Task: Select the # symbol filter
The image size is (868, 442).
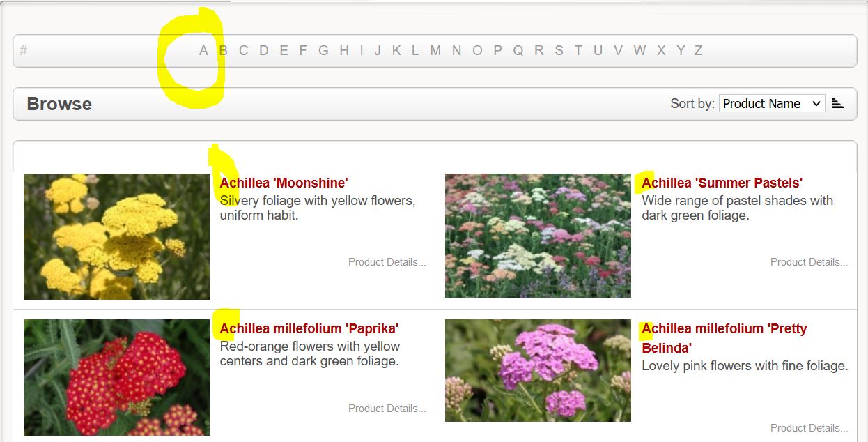Action: click(x=24, y=50)
